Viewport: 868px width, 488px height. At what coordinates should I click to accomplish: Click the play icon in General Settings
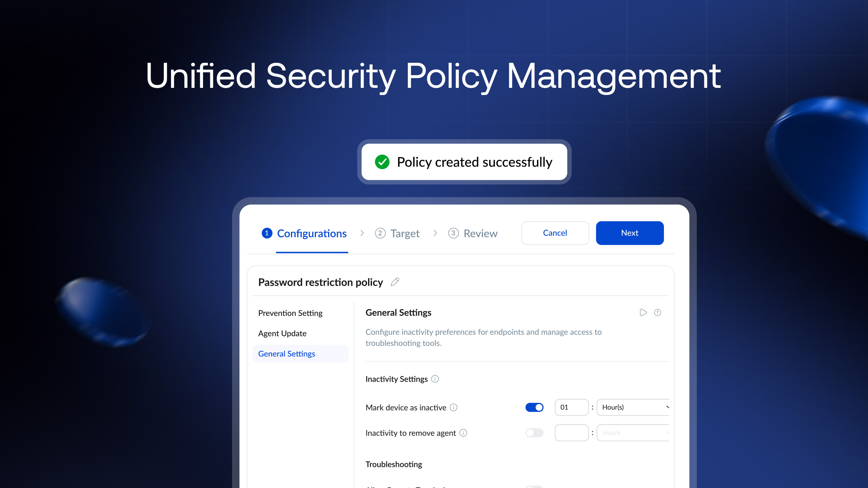[643, 313]
